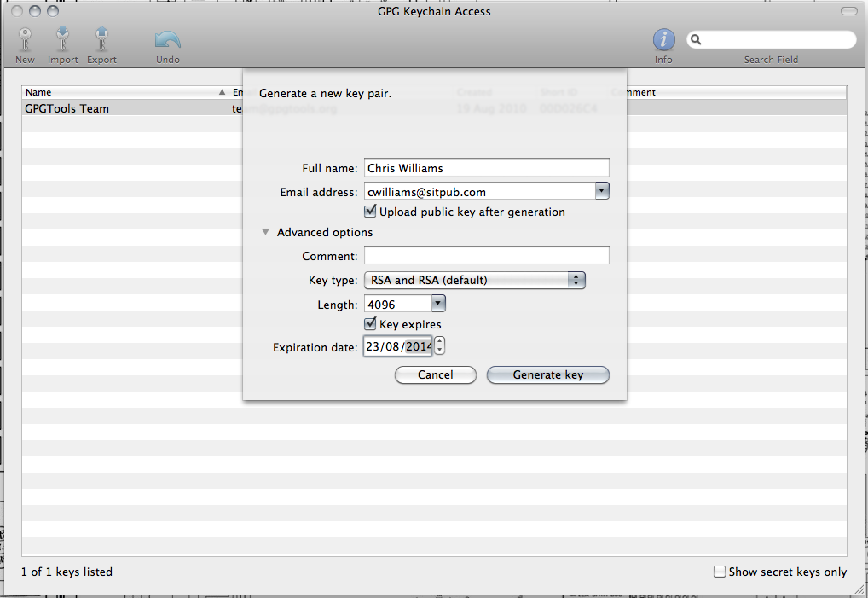Cancel the key generation dialog

(x=435, y=374)
